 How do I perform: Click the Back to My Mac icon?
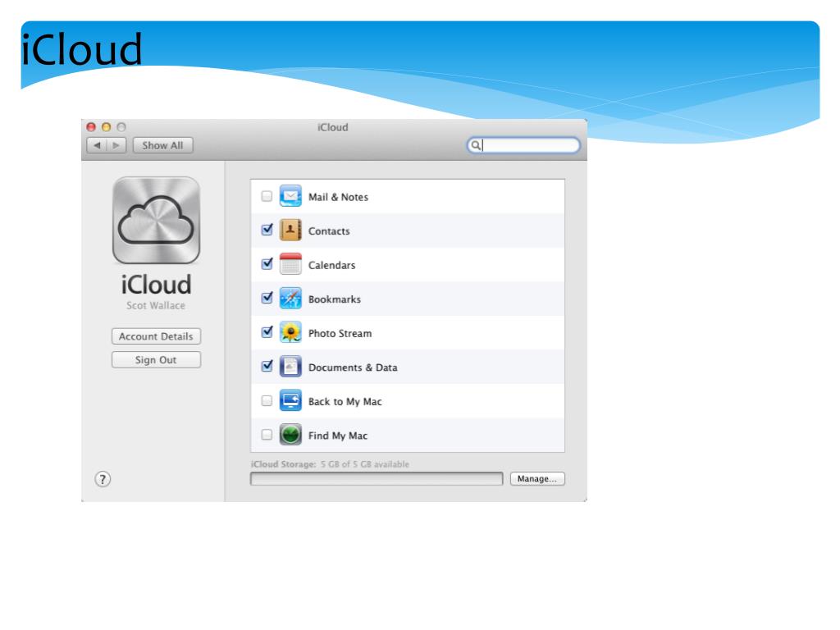coord(290,400)
